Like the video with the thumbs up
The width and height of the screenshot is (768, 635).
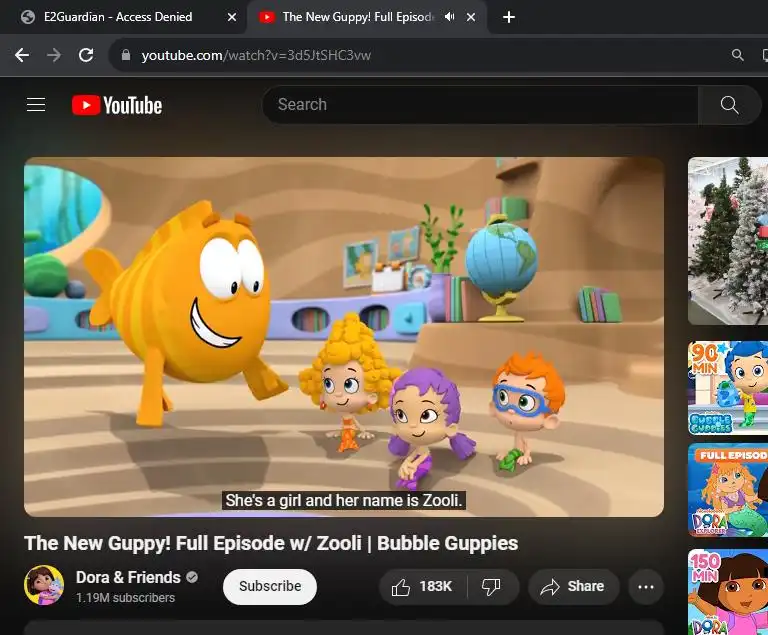tap(422, 586)
